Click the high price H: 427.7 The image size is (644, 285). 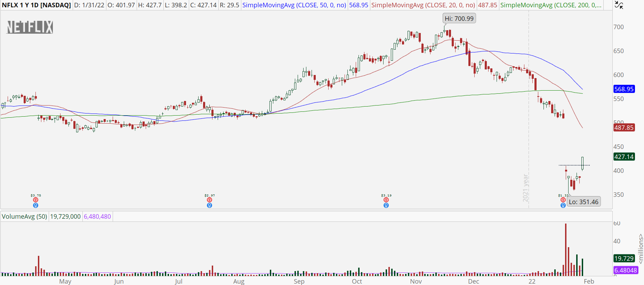click(x=150, y=5)
